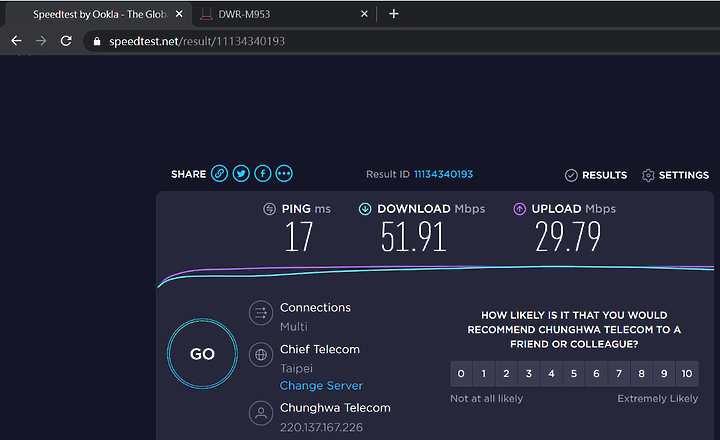Go forward in browser

click(41, 41)
